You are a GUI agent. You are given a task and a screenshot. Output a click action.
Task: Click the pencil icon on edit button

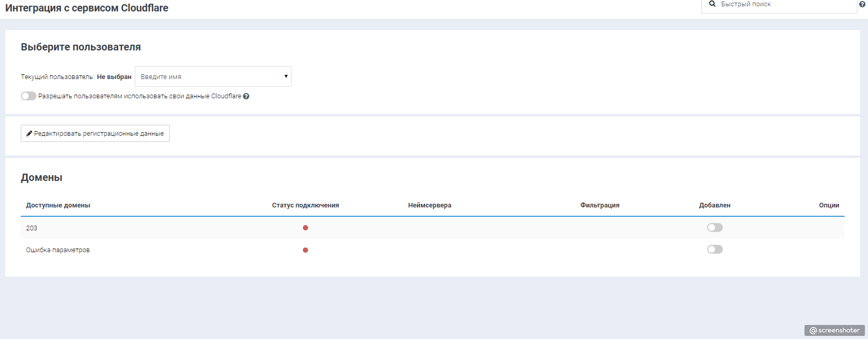pyautogui.click(x=30, y=134)
